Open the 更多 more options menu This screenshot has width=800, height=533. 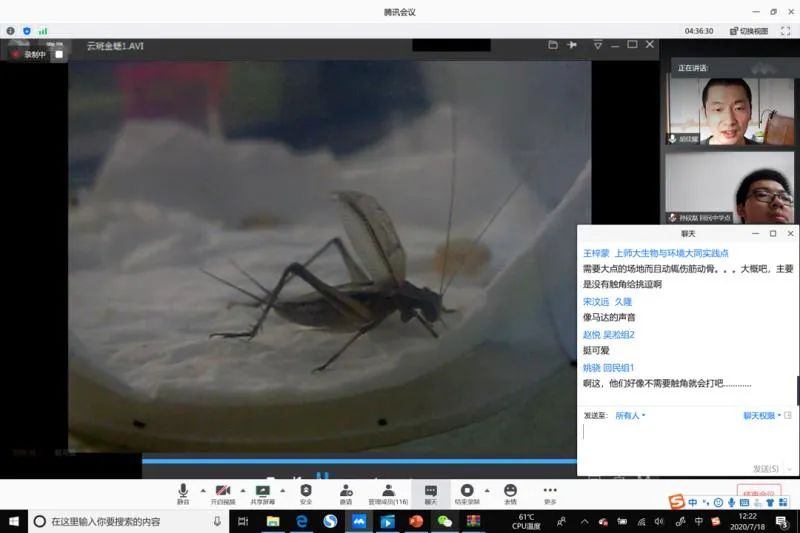point(550,491)
